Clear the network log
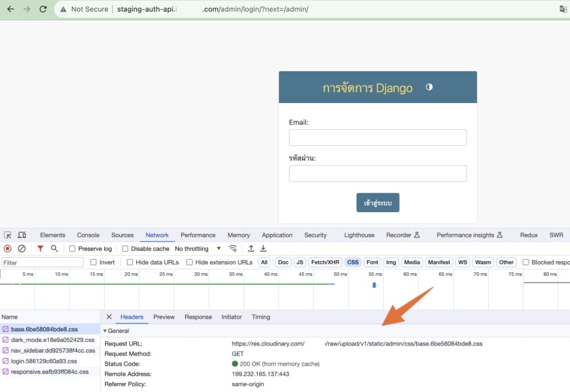Viewport: 570px width, 392px height. coord(22,249)
